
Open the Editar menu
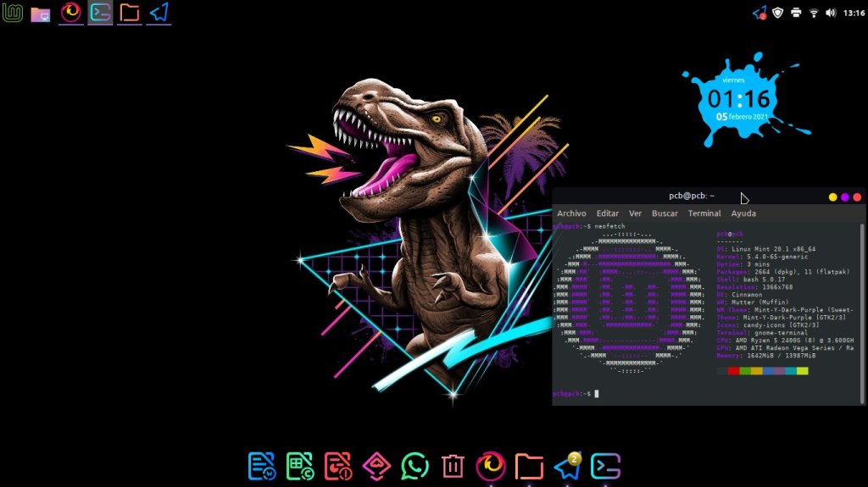[607, 213]
